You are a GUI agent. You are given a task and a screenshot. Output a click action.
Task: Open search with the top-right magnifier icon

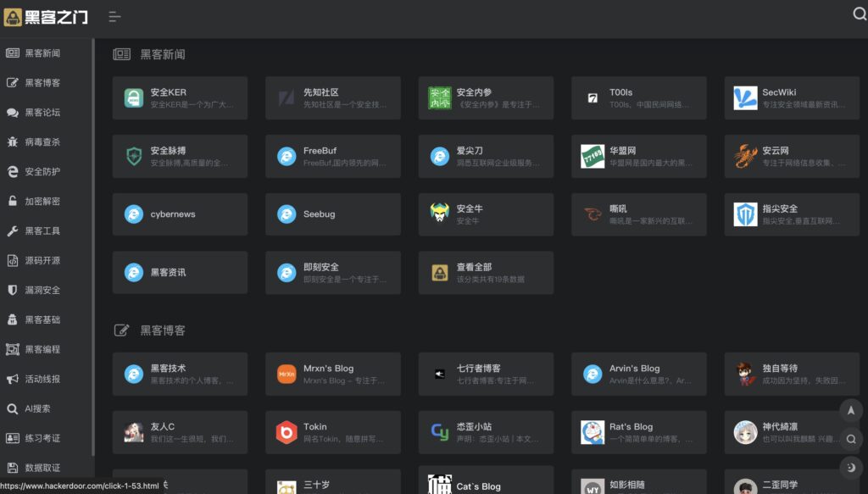pyautogui.click(x=860, y=14)
